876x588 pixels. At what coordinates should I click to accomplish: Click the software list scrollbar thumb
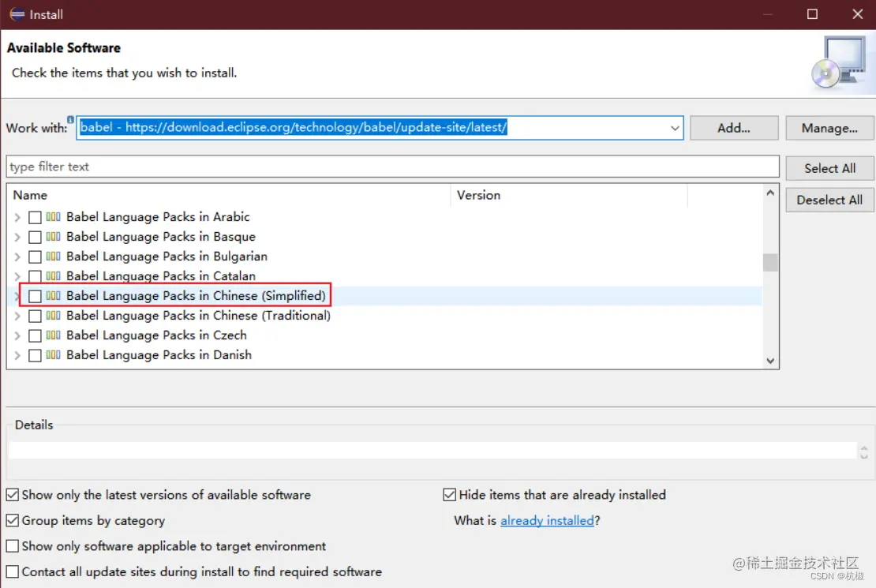pyautogui.click(x=770, y=262)
